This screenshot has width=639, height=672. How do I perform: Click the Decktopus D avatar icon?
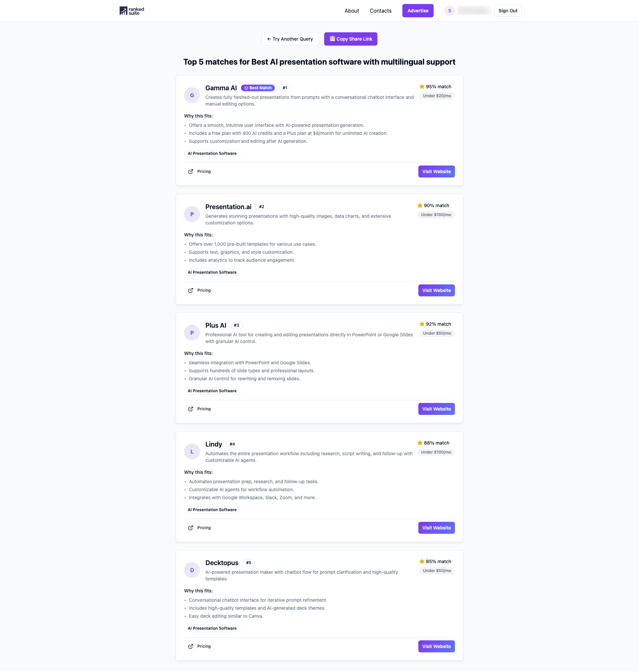click(192, 570)
